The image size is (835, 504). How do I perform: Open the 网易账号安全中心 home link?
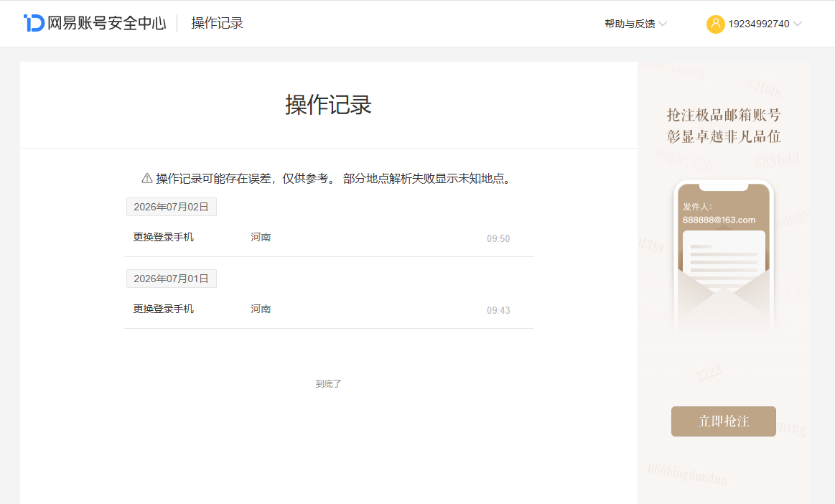pyautogui.click(x=95, y=23)
